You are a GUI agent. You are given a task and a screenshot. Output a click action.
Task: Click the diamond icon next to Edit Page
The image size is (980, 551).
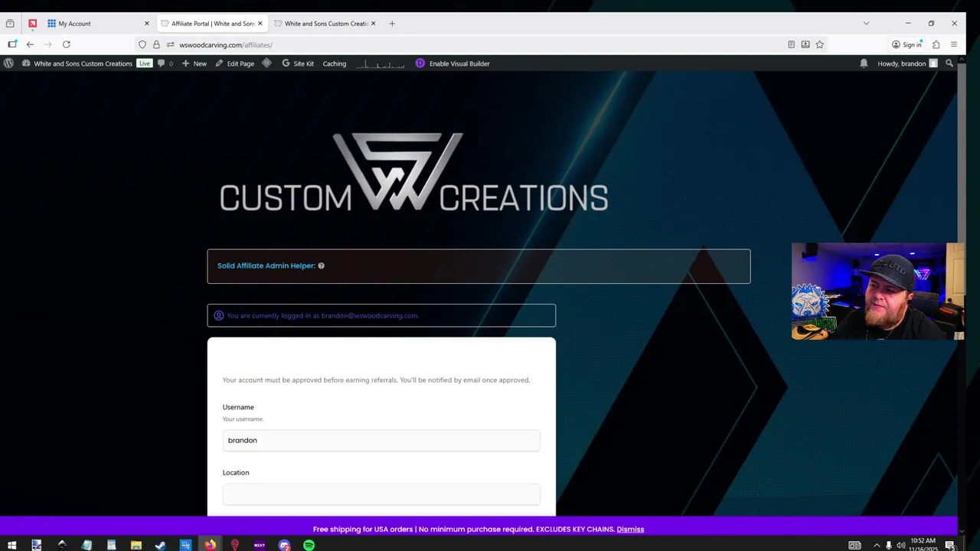266,64
